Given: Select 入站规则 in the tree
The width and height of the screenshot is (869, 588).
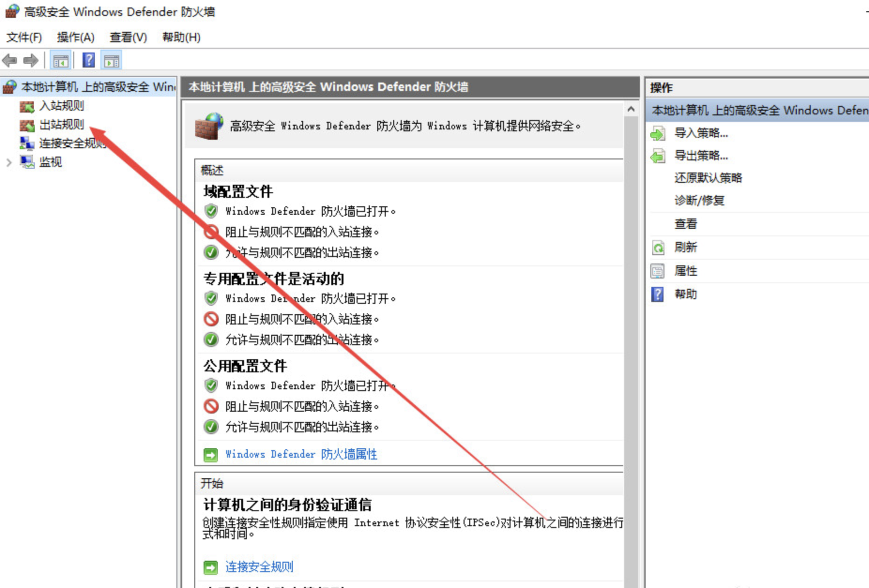Looking at the screenshot, I should tap(61, 106).
